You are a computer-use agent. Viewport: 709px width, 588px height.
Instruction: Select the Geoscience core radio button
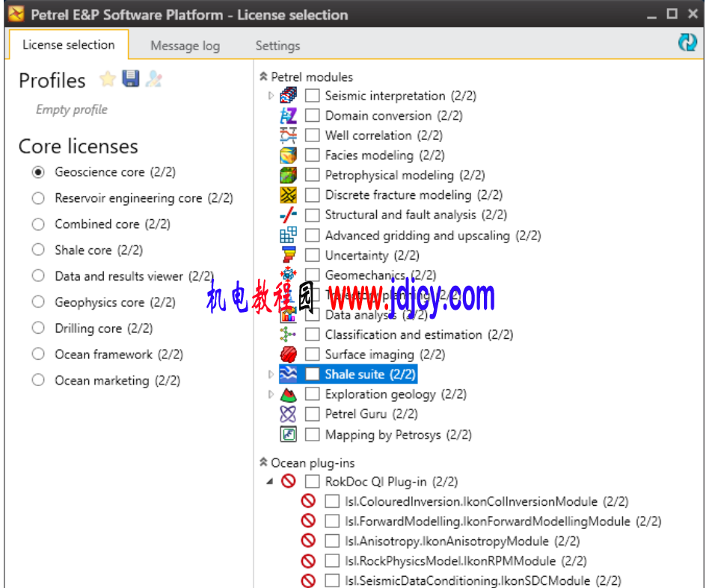(38, 172)
